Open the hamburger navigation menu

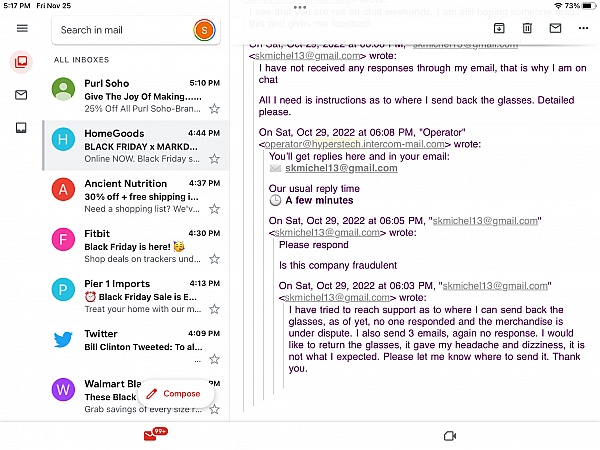coord(22,28)
